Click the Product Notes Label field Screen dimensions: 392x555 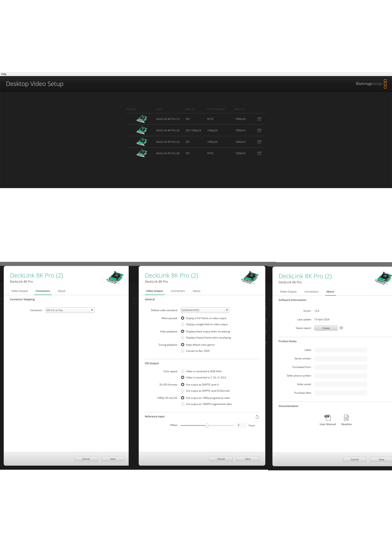coord(341,350)
